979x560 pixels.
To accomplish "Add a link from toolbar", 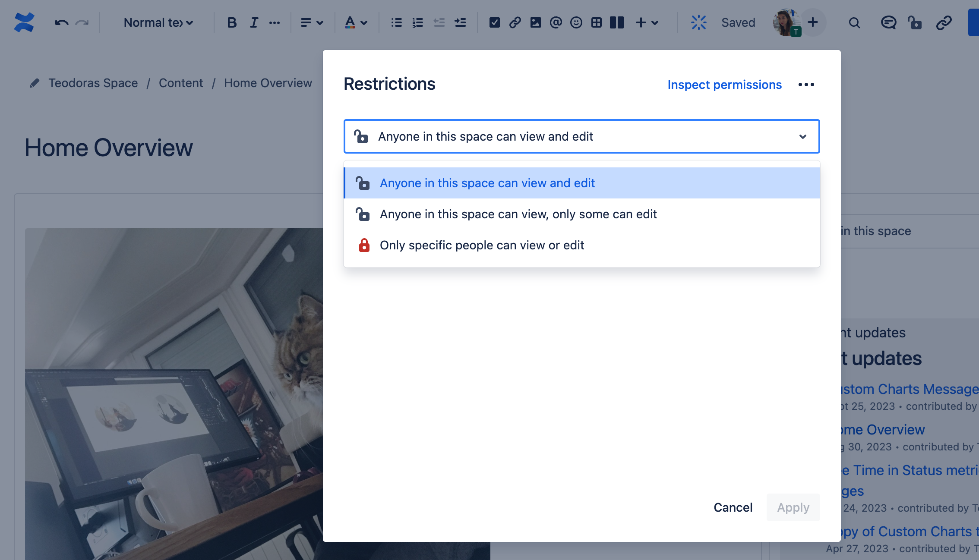I will [515, 22].
